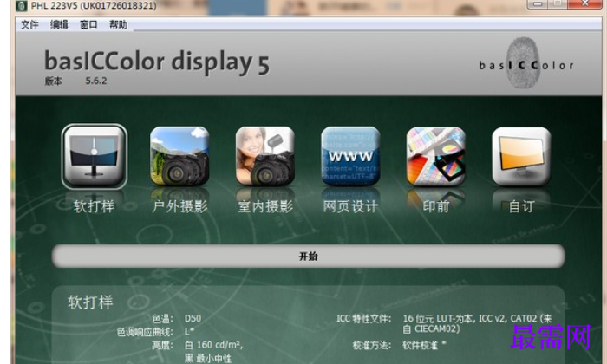Click the basICColor display 5 title
607x364 pixels.
(x=157, y=62)
